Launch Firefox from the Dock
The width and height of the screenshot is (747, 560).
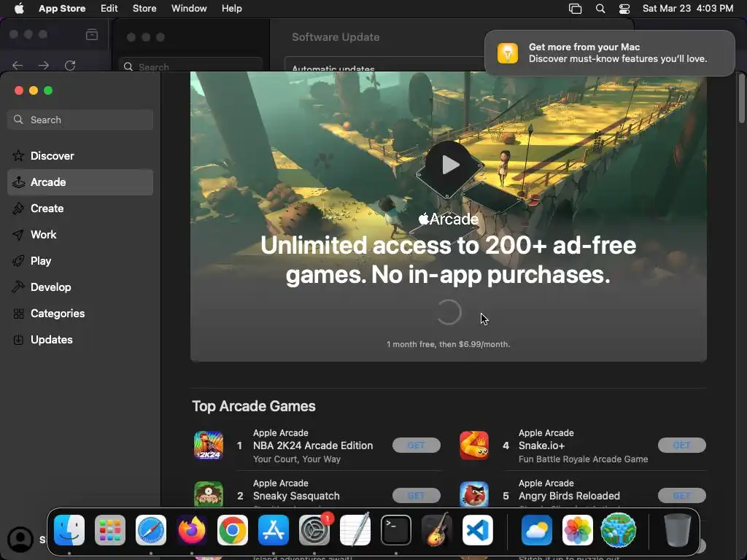point(192,530)
